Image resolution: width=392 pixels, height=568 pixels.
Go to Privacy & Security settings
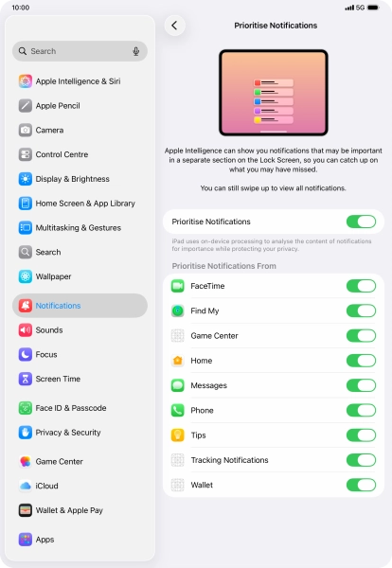80,433
